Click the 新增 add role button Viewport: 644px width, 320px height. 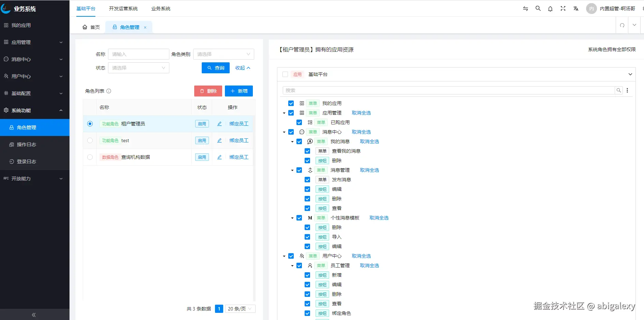click(239, 91)
